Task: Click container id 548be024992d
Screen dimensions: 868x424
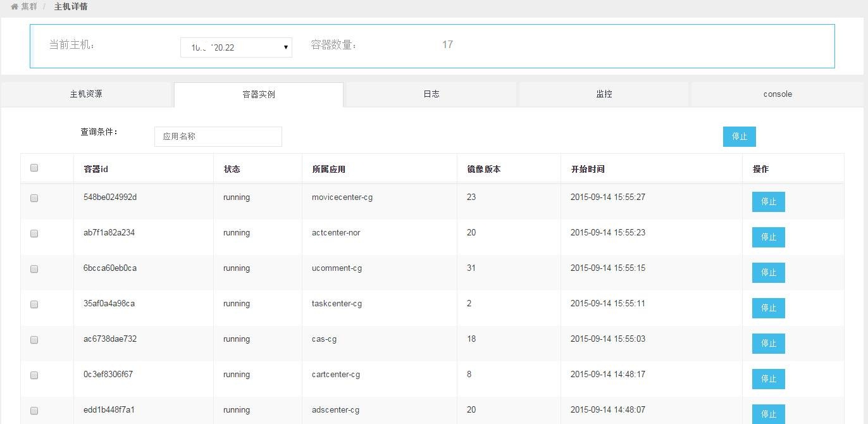Action: [110, 197]
